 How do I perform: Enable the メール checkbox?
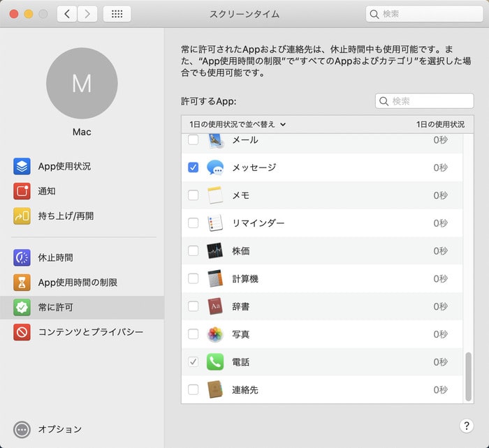click(194, 140)
